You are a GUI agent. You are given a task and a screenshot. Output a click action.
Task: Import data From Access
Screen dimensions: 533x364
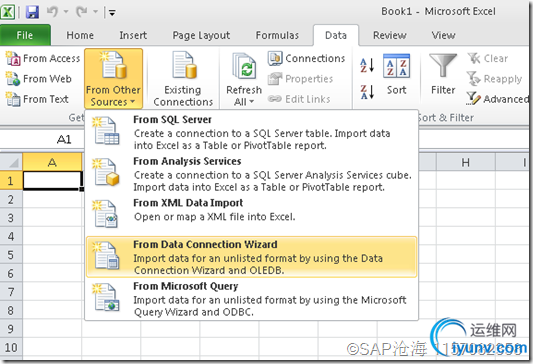point(43,58)
